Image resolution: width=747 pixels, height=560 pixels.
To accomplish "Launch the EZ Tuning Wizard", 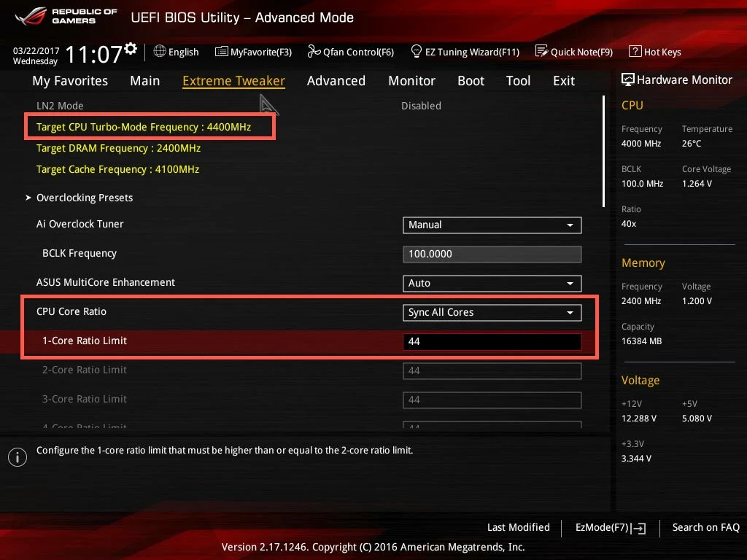I will 465,52.
